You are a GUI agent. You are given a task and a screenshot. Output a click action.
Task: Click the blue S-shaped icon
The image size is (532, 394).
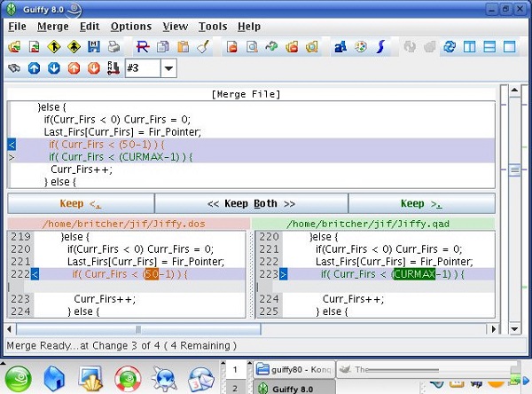point(381,47)
